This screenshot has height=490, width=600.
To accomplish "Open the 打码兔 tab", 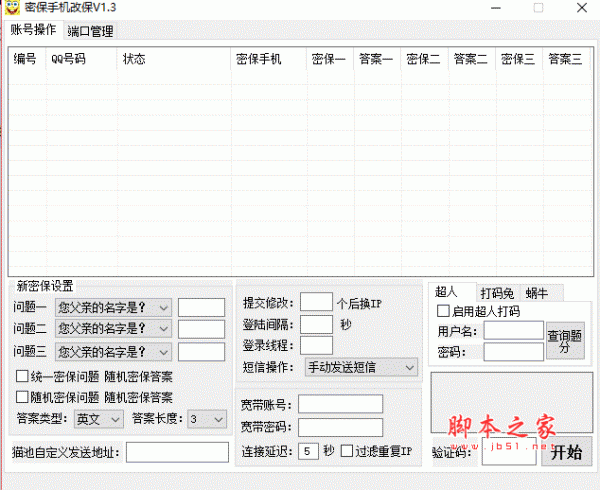I will pos(497,293).
